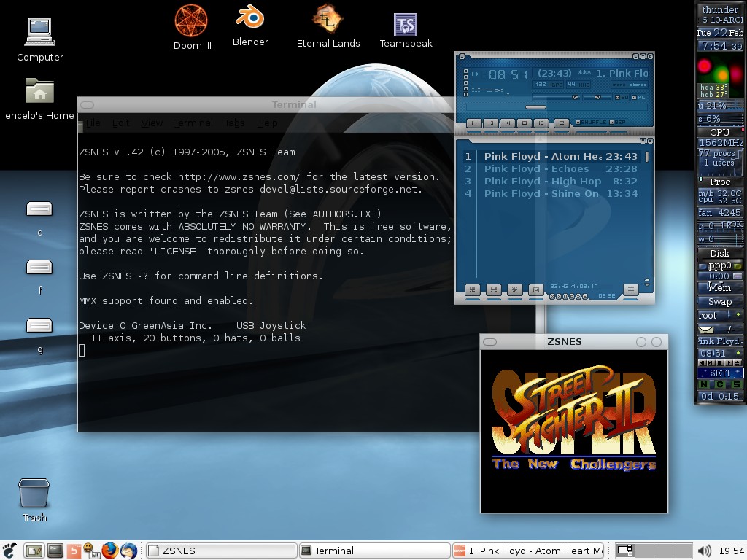Click the SETI panel in GKrellM

(x=719, y=373)
